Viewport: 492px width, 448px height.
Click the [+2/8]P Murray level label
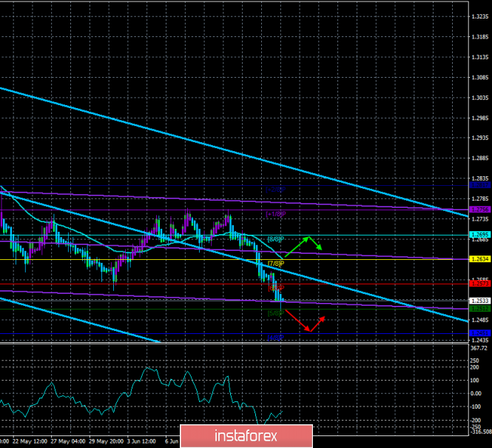pos(275,190)
